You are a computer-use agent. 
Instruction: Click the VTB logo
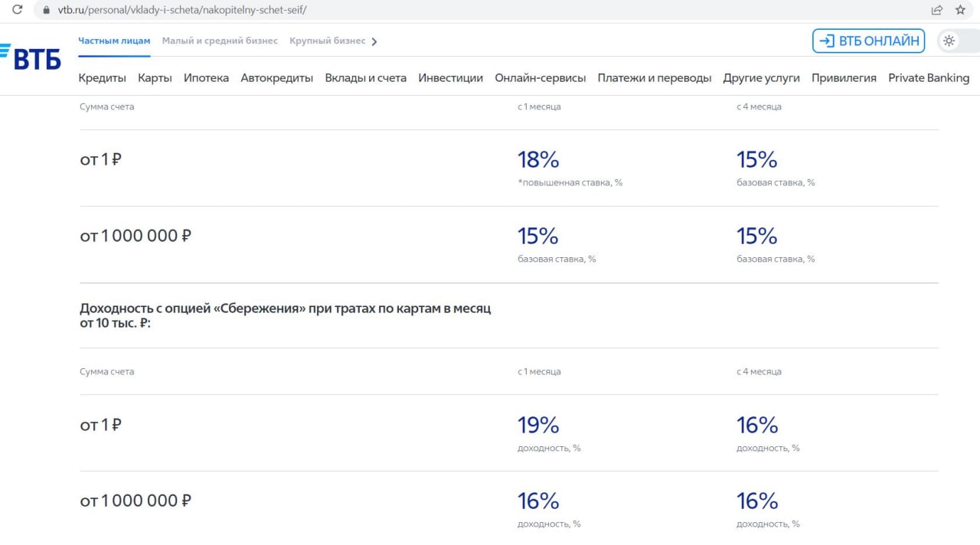pos(31,57)
